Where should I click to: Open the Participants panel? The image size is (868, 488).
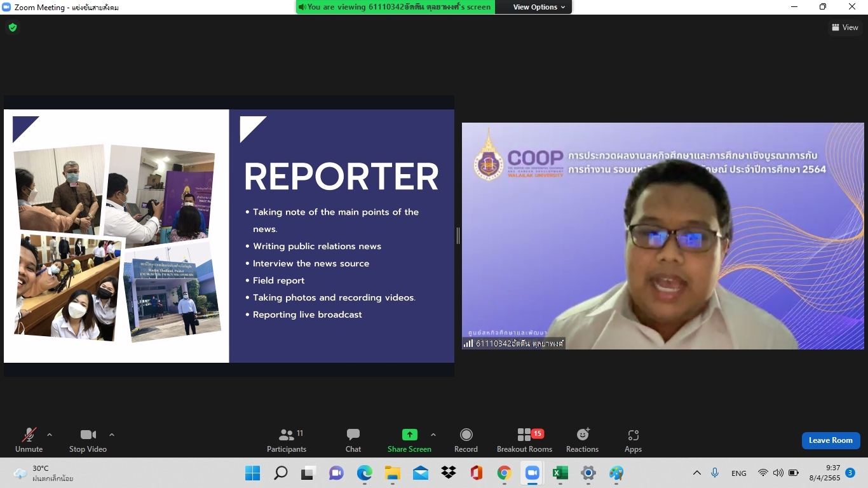coord(286,440)
